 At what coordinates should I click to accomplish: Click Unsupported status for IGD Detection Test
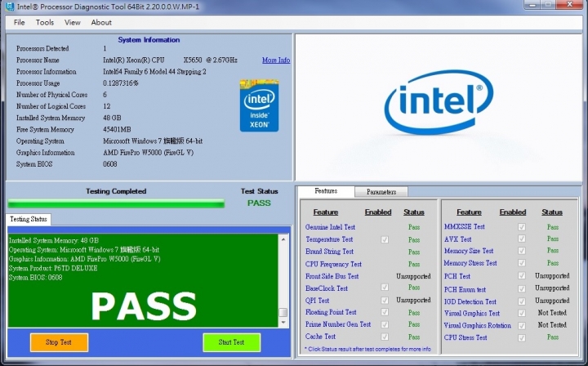tap(552, 301)
